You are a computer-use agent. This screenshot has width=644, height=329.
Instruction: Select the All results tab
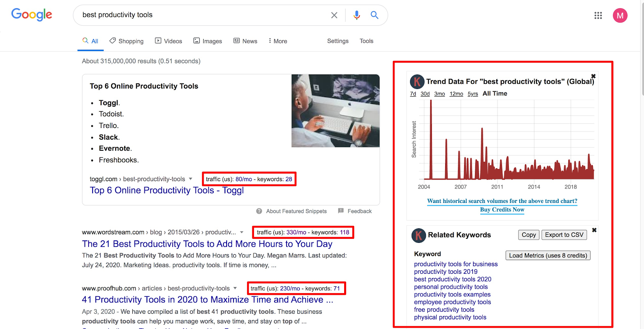click(91, 41)
